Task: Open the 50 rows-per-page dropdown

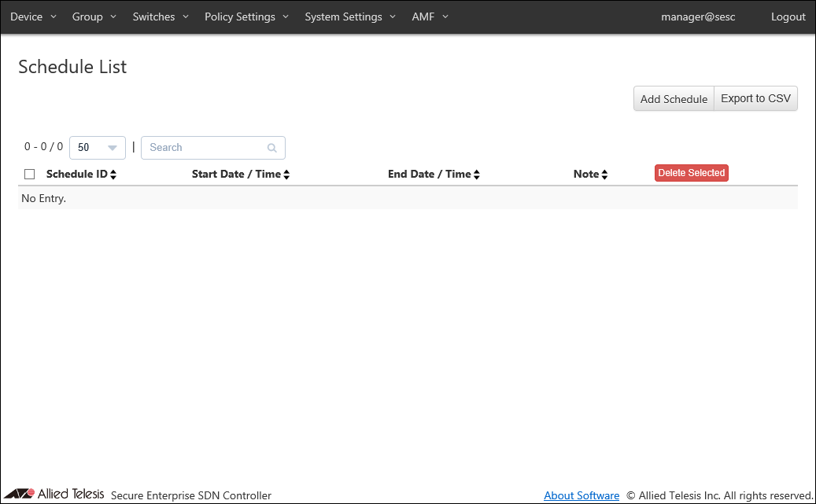Action: point(98,148)
